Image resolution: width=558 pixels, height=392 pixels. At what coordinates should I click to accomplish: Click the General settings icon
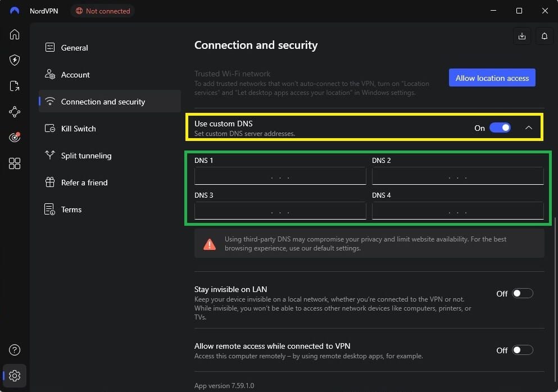point(50,47)
